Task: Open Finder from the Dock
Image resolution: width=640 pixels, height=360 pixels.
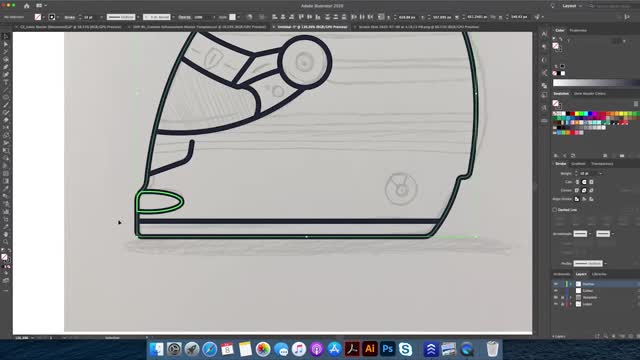Action: [x=156, y=349]
